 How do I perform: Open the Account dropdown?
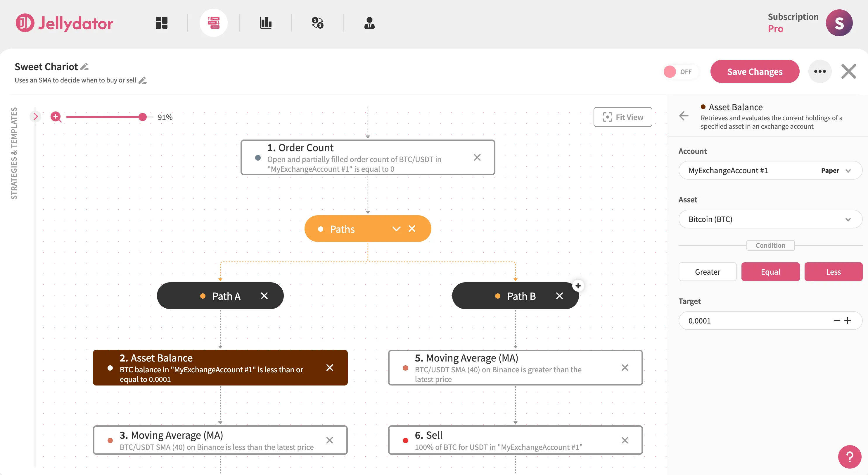(x=770, y=170)
